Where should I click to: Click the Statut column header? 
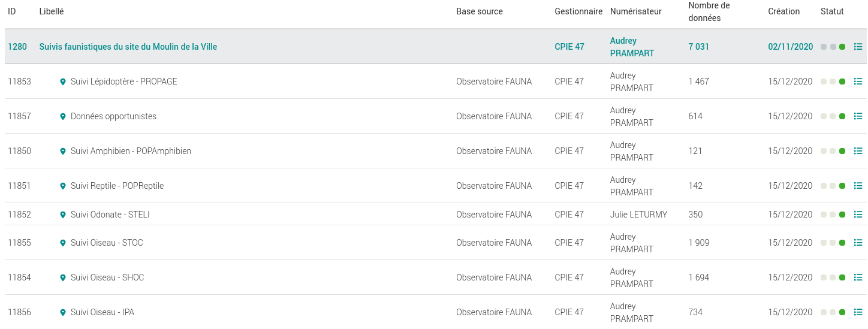pos(832,11)
